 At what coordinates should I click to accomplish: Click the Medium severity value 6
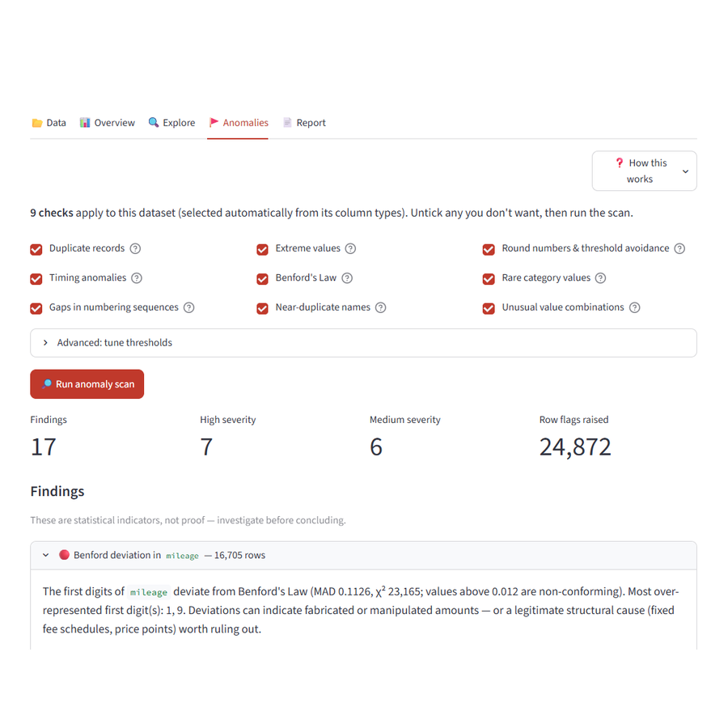point(376,447)
